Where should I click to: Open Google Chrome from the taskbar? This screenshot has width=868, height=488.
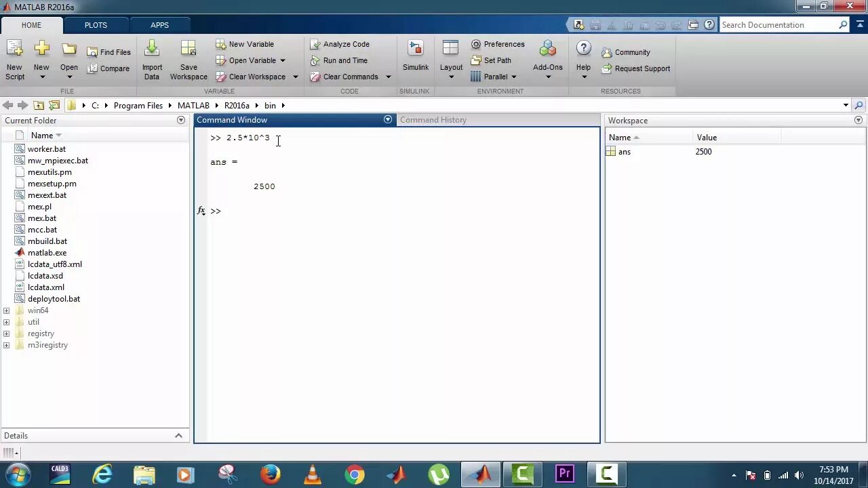coord(354,474)
